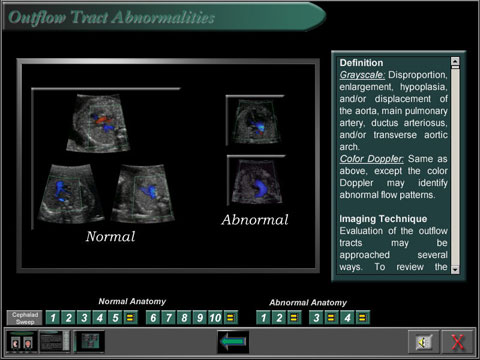Select Normal Anatomy view 10
Image resolution: width=480 pixels, height=360 pixels.
click(215, 318)
